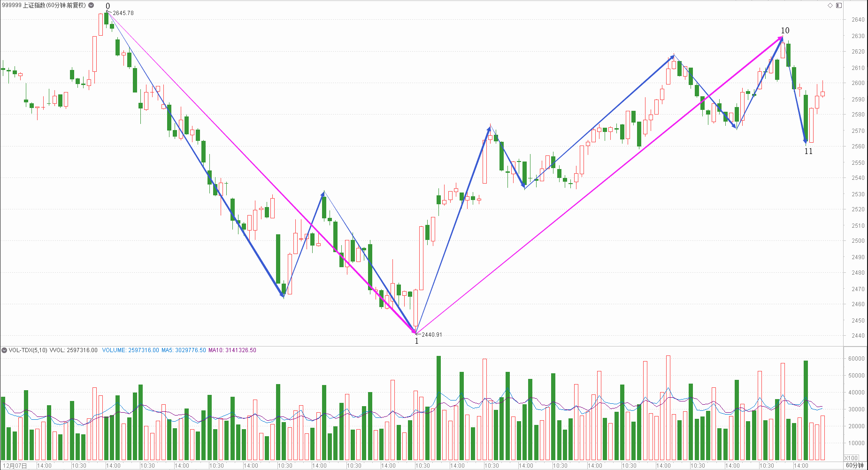Click the 60分钟 period label at bottom-right
Viewport: 868px width, 470px height.
click(x=855, y=465)
